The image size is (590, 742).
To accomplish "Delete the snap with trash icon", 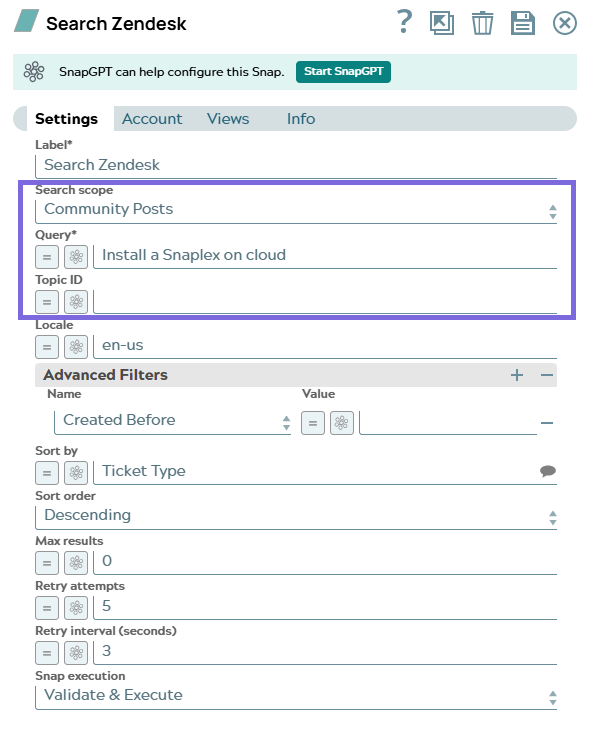I will [482, 23].
